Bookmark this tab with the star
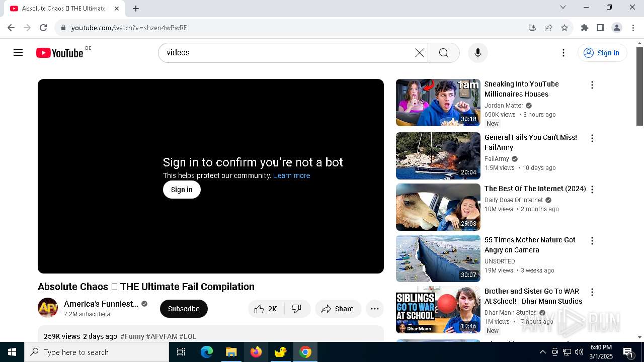Viewport: 644px width, 362px height. click(565, 28)
